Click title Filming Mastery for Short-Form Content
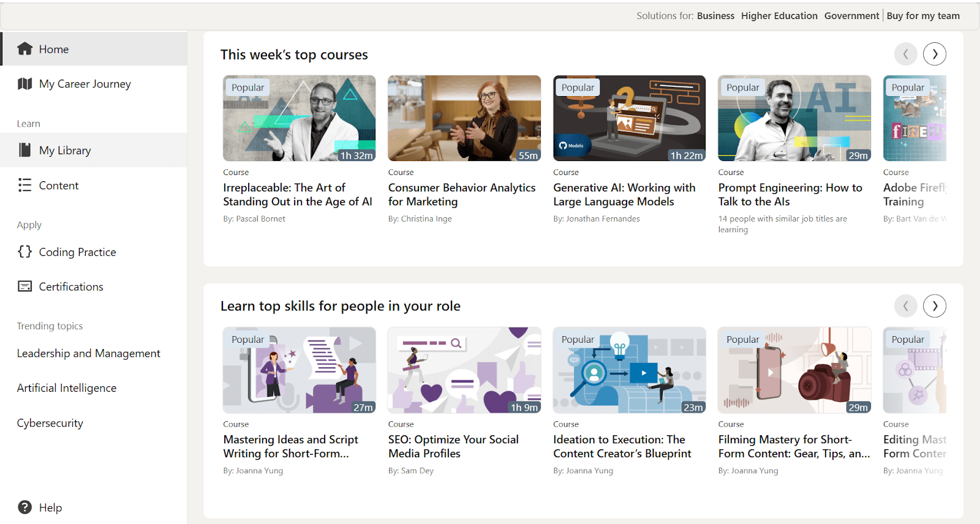The image size is (980, 524). (x=794, y=446)
